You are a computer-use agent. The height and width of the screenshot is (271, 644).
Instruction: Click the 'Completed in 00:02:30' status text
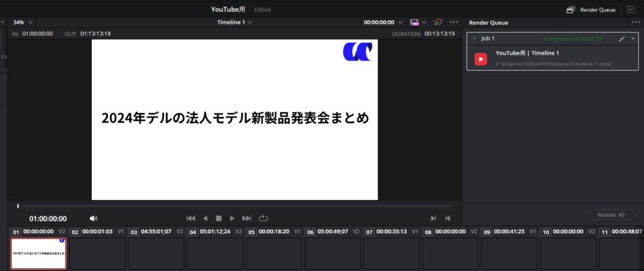[572, 38]
